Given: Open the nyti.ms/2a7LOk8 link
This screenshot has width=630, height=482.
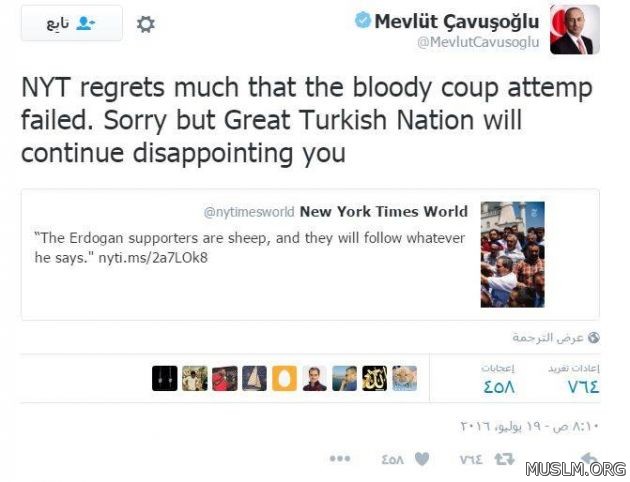Looking at the screenshot, I should (153, 257).
